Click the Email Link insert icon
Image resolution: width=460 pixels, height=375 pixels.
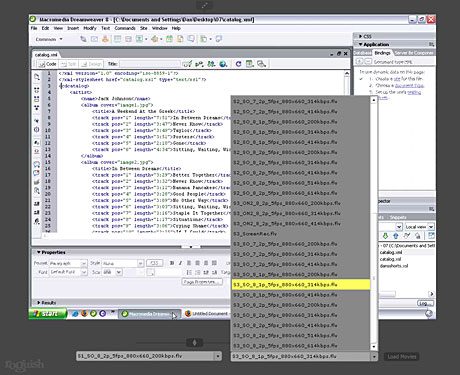click(x=94, y=39)
